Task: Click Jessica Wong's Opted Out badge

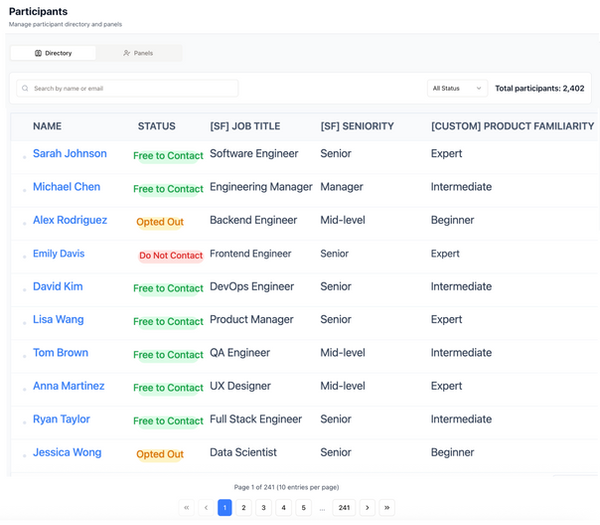Action: pyautogui.click(x=160, y=454)
